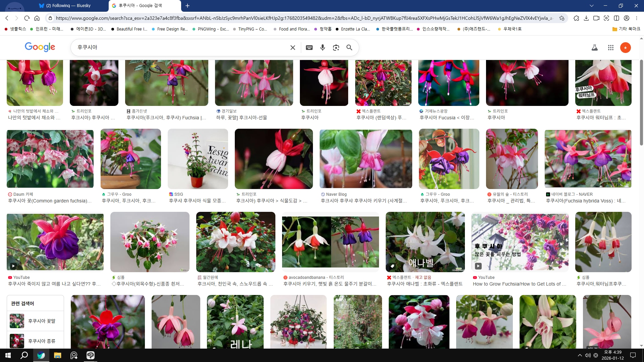Click the virtual keyboard icon in search bar
Screen dimensions: 644x362
pos(309,48)
